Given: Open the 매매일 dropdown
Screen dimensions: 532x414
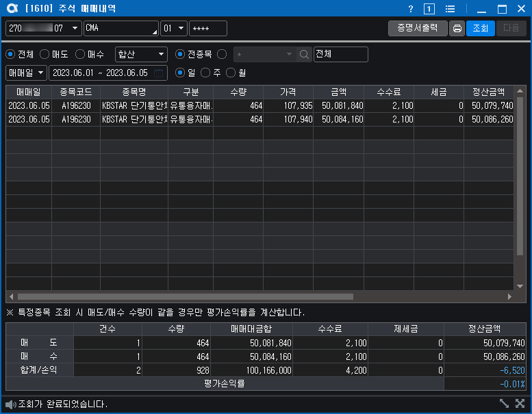Looking at the screenshot, I should [26, 73].
